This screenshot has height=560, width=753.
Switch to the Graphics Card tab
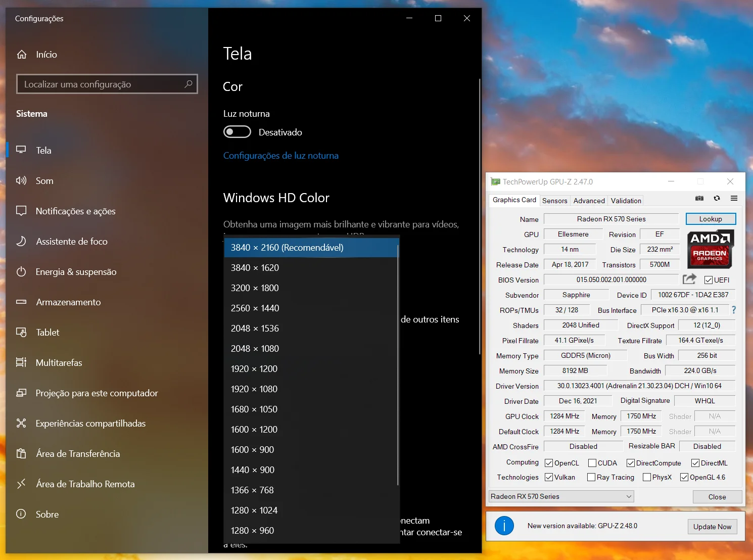click(x=514, y=200)
